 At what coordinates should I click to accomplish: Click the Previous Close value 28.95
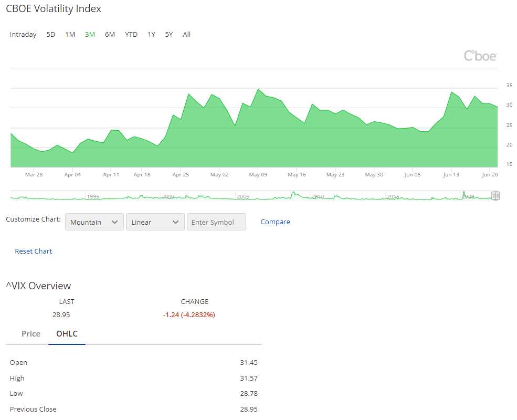tap(249, 409)
